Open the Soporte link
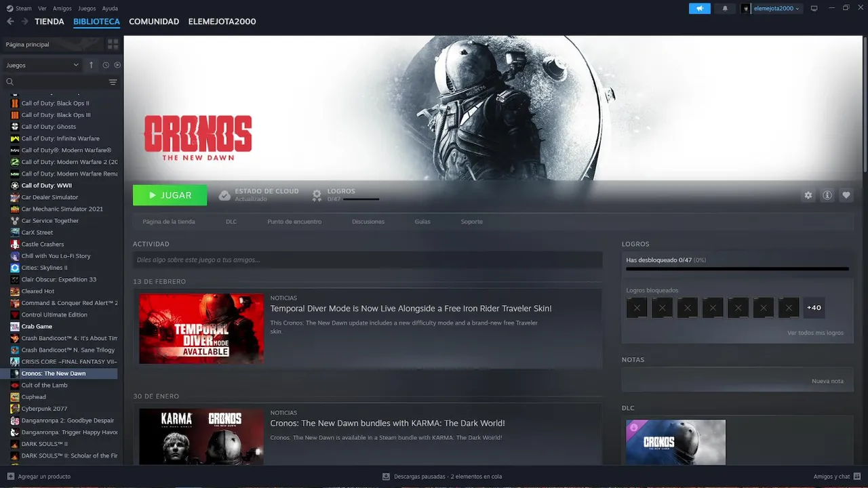The width and height of the screenshot is (868, 488). tap(472, 222)
